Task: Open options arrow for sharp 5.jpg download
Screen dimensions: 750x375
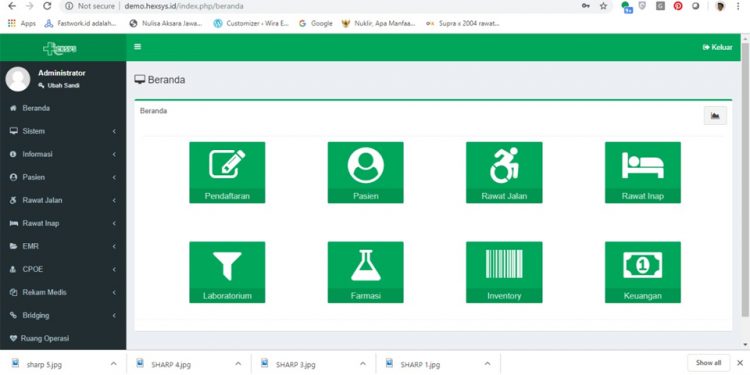Action: (113, 364)
